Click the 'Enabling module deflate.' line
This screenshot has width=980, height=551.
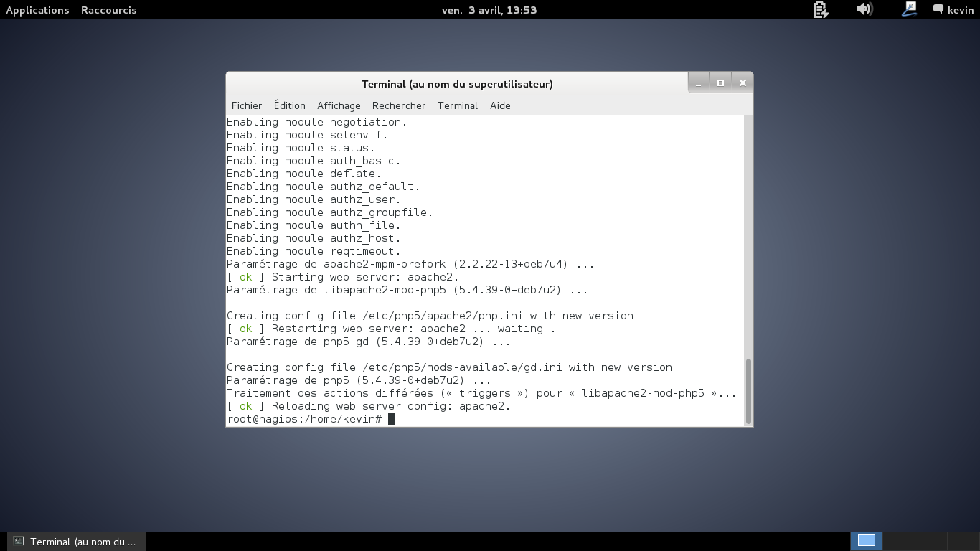point(304,174)
